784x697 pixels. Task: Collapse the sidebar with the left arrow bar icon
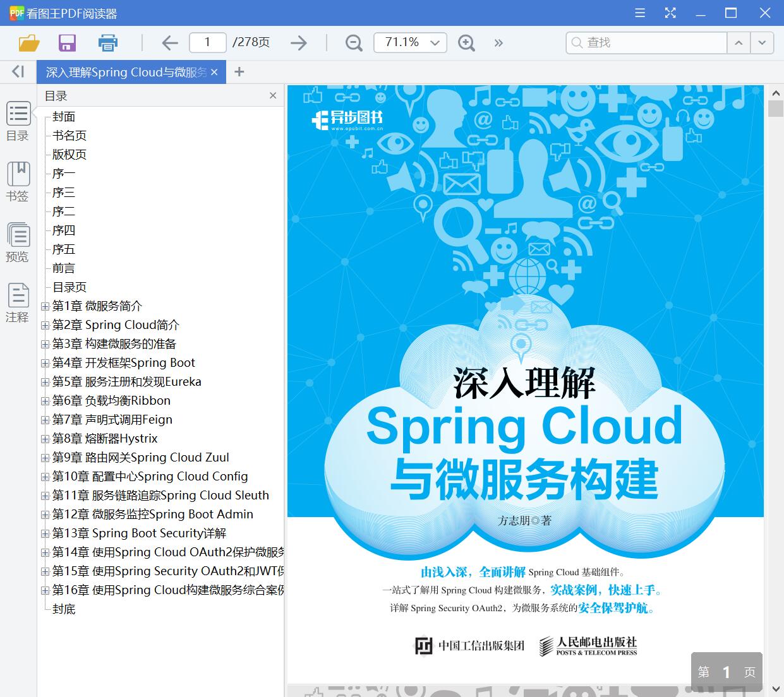tap(18, 72)
